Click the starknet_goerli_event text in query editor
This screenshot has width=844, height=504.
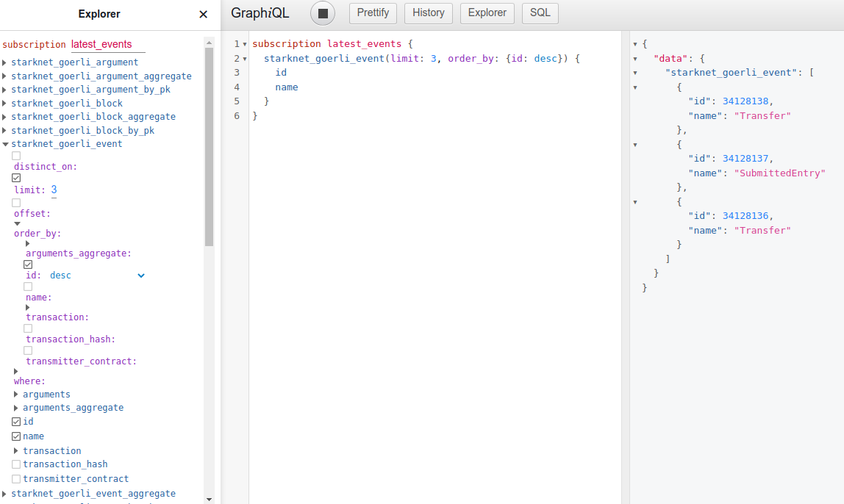(x=324, y=59)
